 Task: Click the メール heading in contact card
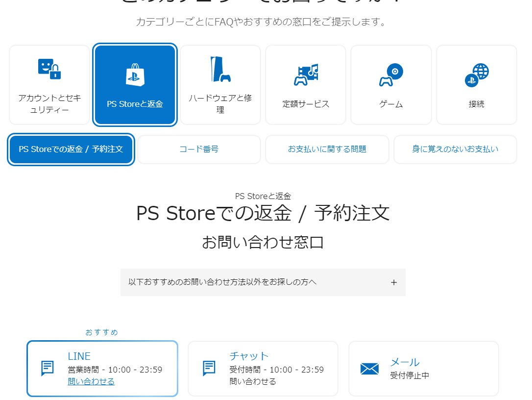pos(405,362)
